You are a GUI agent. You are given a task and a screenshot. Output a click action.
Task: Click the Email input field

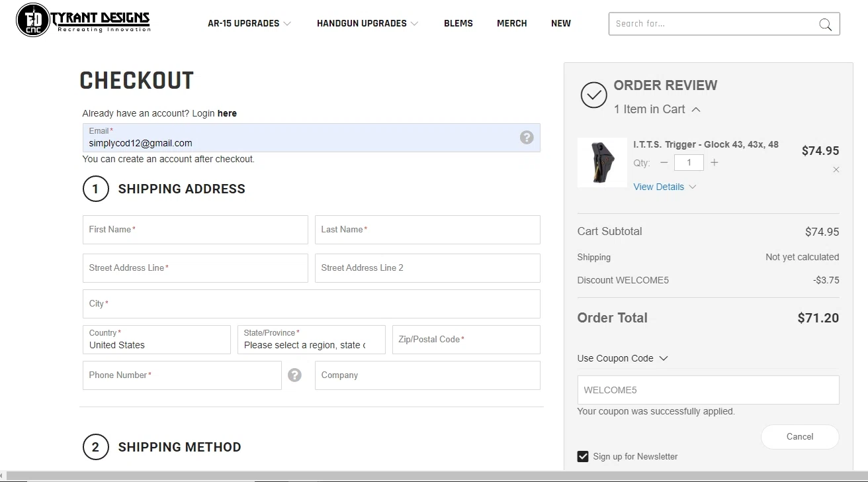tap(312, 138)
